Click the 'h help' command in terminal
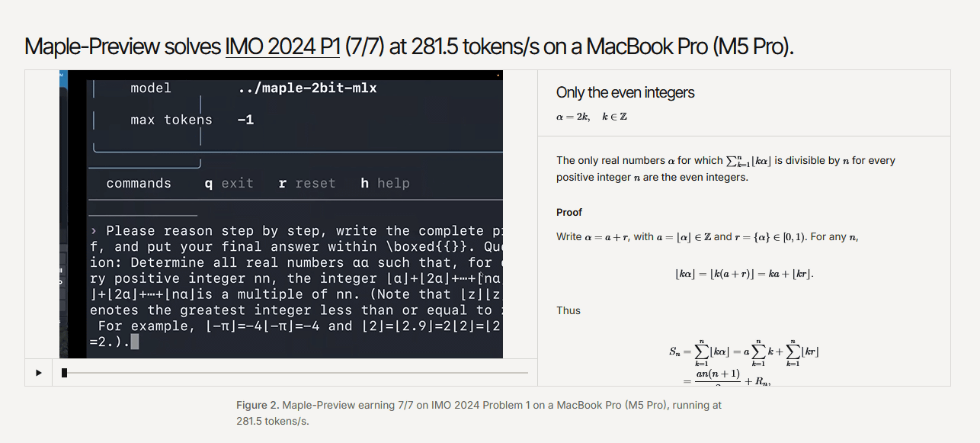This screenshot has height=443, width=980. pos(385,183)
